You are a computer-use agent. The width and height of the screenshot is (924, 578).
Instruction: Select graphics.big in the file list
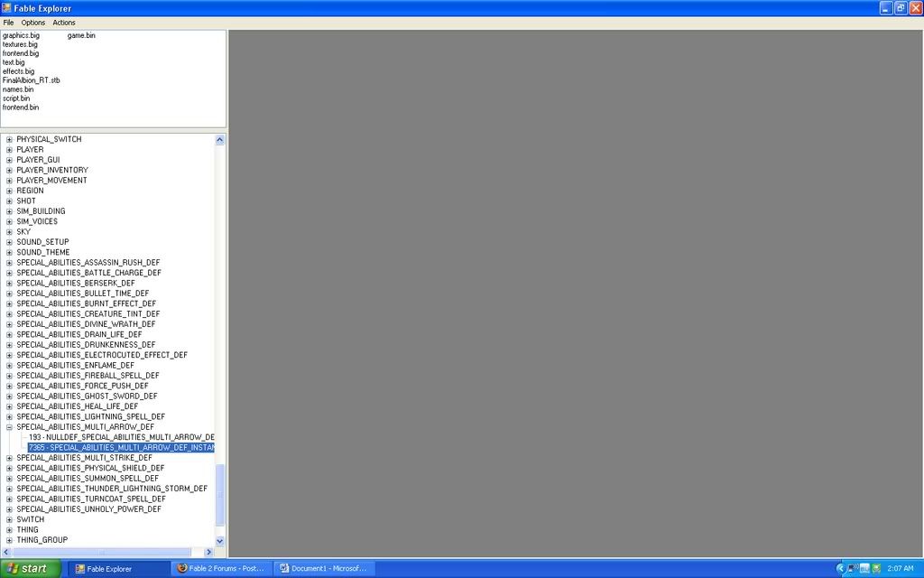22,35
